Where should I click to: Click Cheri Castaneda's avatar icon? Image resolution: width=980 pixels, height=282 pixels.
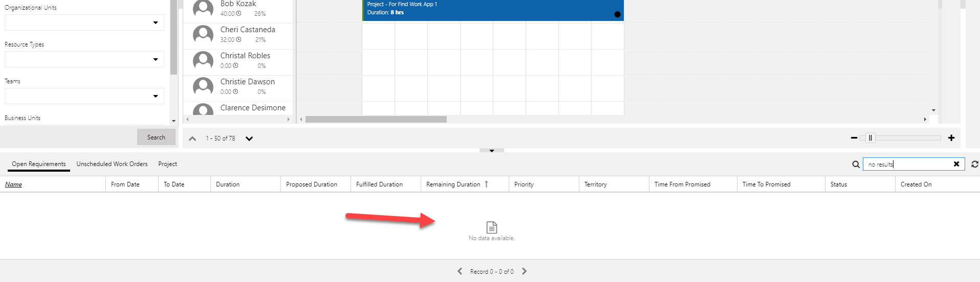[x=203, y=35]
